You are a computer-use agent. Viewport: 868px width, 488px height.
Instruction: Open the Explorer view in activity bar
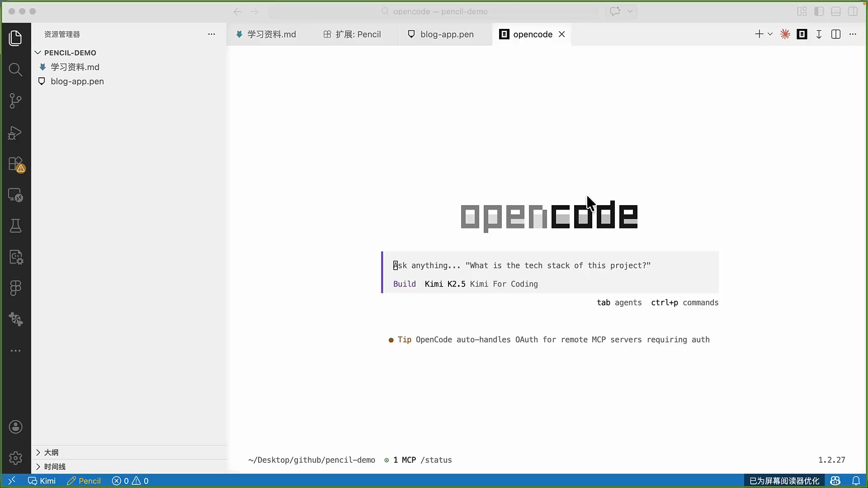tap(15, 38)
